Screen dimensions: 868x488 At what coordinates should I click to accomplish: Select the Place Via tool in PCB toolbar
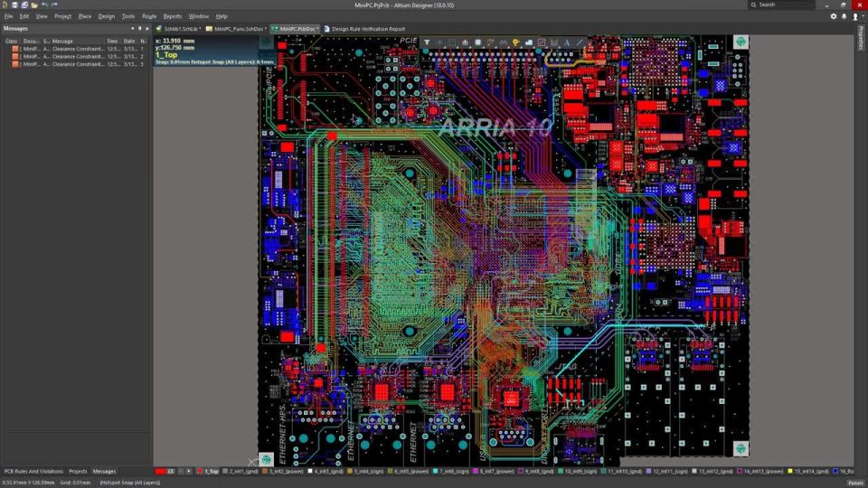[x=516, y=42]
